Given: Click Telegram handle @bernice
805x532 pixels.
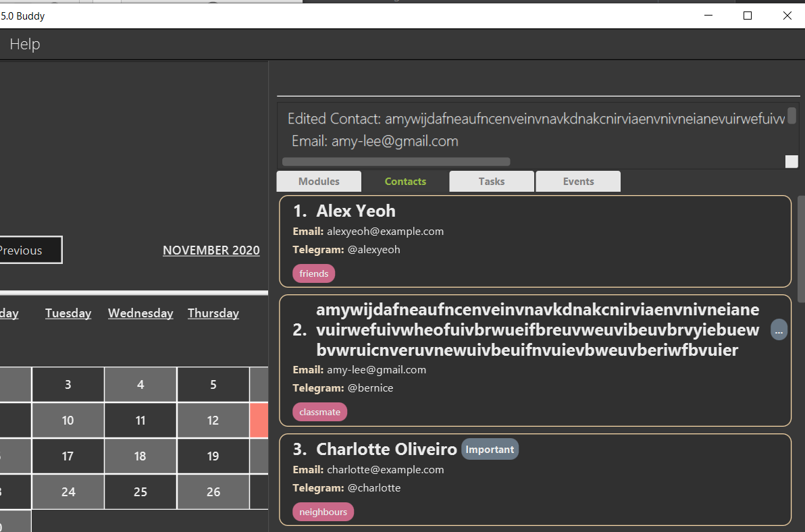Looking at the screenshot, I should tap(370, 388).
